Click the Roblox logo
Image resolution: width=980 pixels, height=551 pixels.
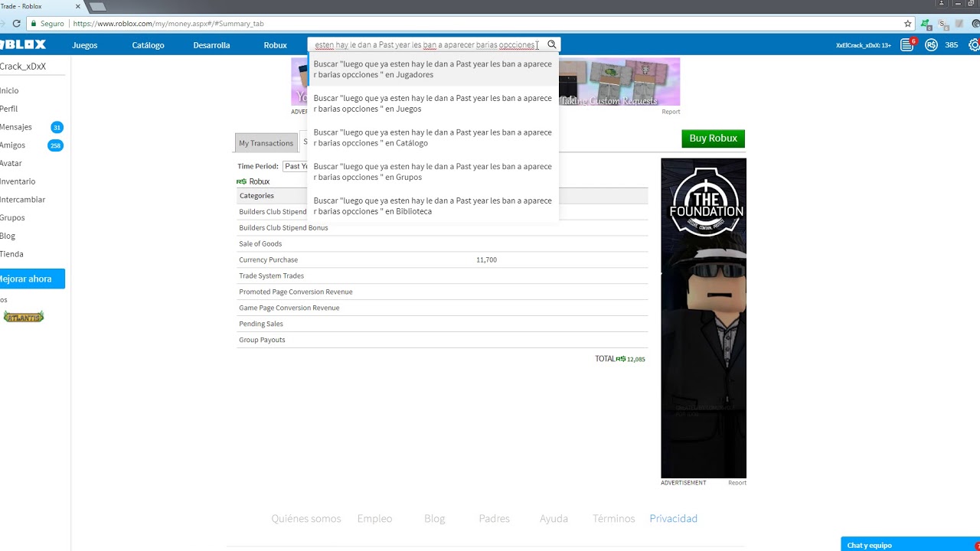coord(23,45)
